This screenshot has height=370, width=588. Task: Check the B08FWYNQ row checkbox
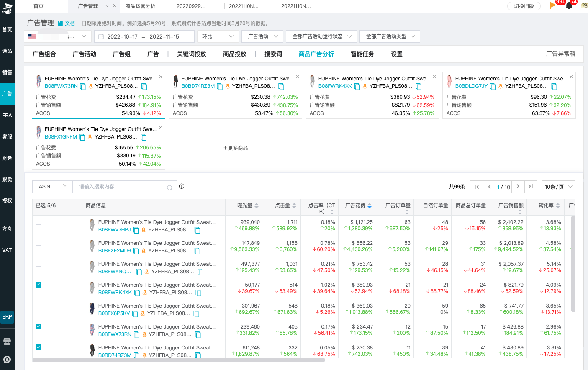click(39, 264)
